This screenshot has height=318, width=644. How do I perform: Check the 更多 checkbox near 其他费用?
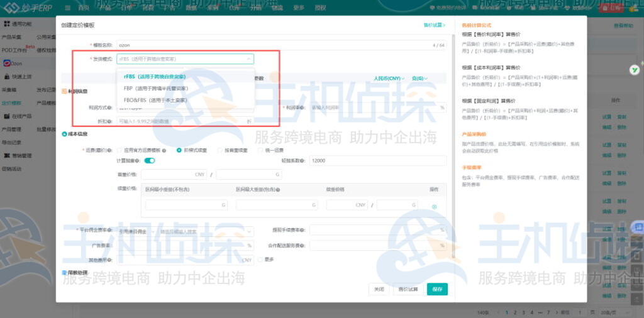(260, 260)
